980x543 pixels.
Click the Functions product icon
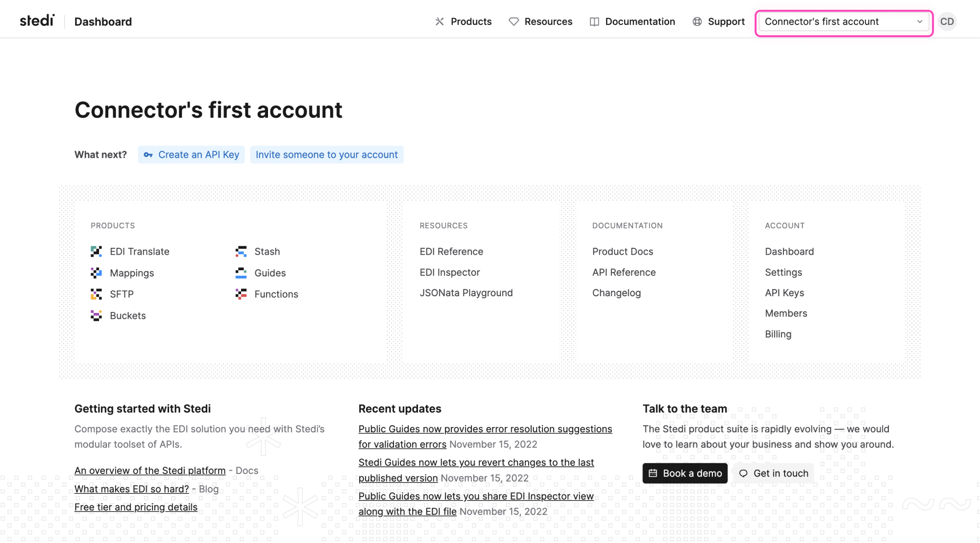click(x=241, y=294)
